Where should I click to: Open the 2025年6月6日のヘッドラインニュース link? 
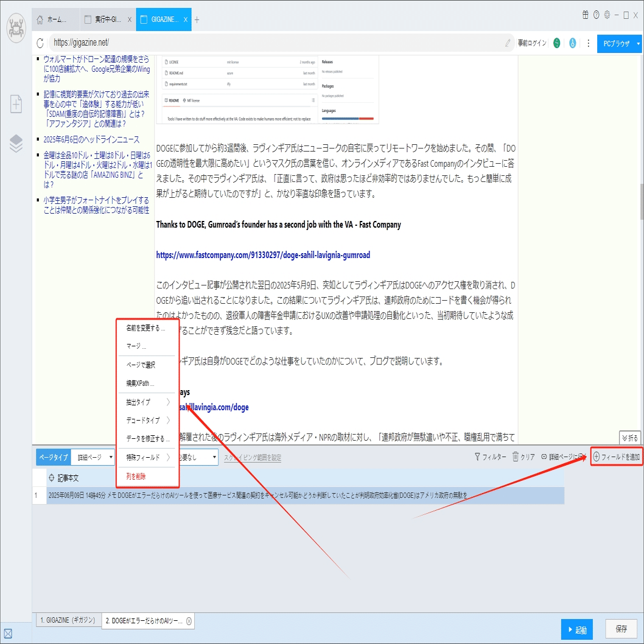point(91,139)
